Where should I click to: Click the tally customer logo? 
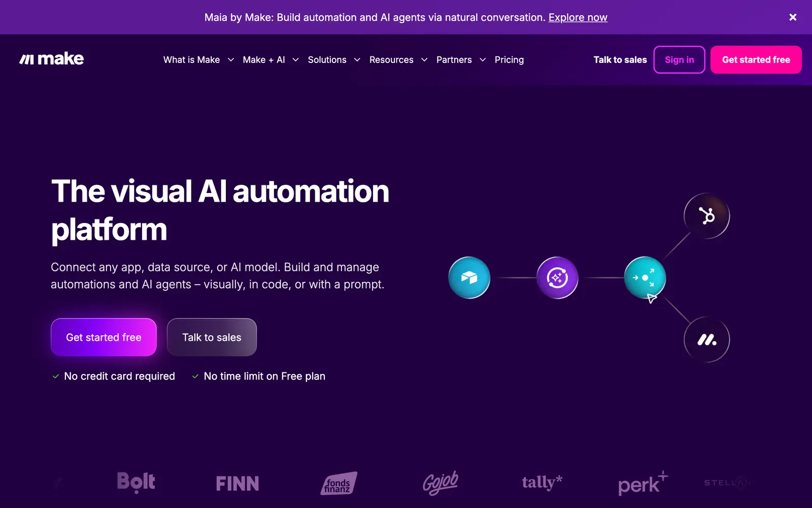[x=542, y=482]
